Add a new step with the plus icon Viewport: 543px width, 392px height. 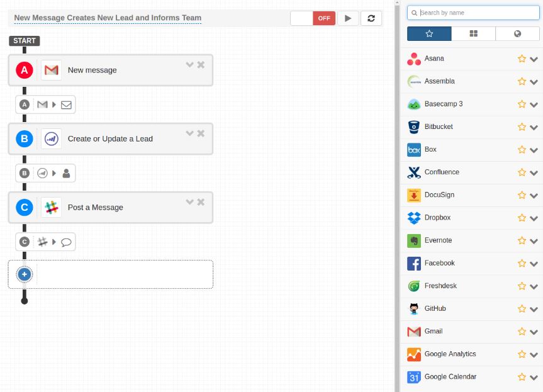tap(25, 274)
